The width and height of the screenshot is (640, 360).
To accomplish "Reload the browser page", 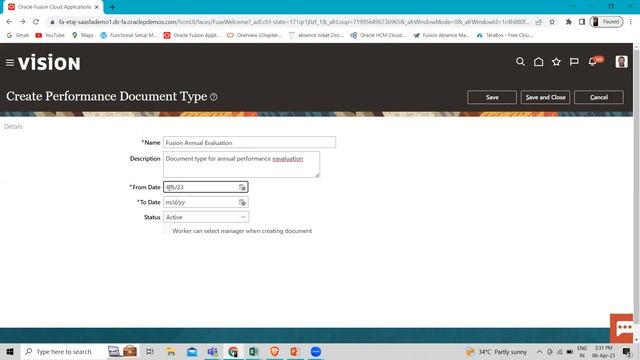I will 36,22.
